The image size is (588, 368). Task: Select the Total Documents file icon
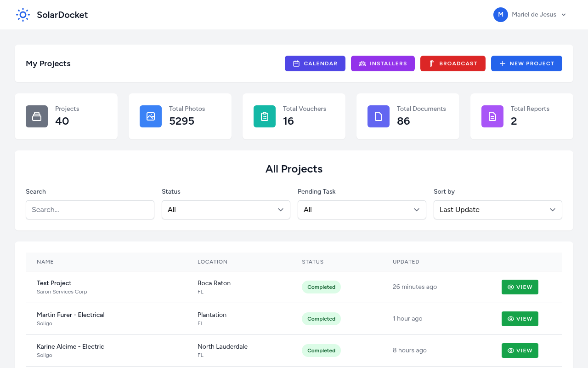click(x=378, y=116)
